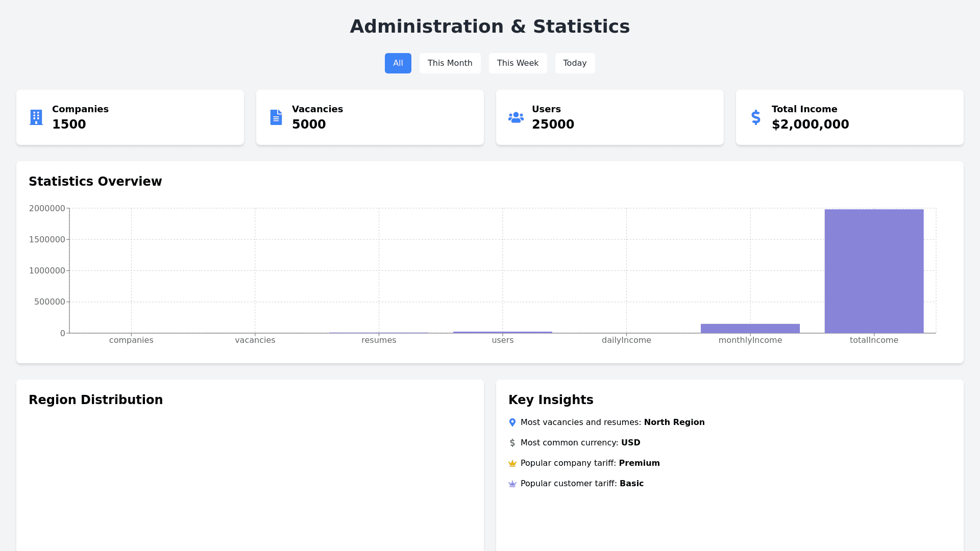Screen dimensions: 980x551
Task: Click the gold crown company tariff icon
Action: [512, 463]
